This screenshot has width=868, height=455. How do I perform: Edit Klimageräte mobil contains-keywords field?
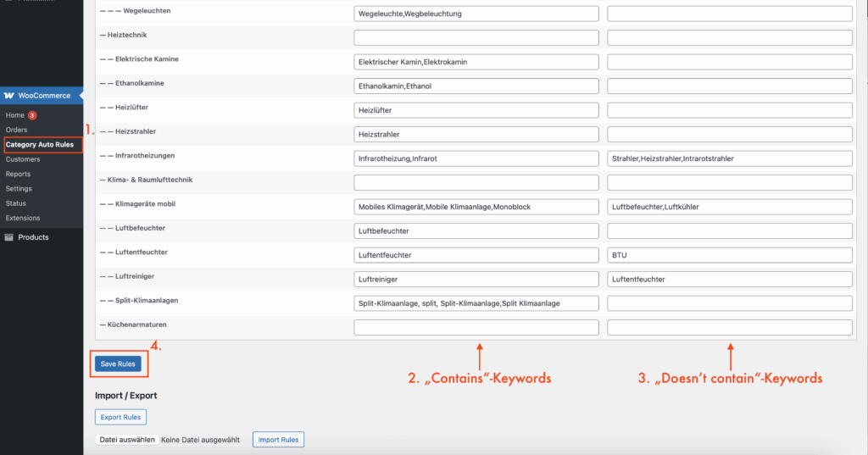476,207
